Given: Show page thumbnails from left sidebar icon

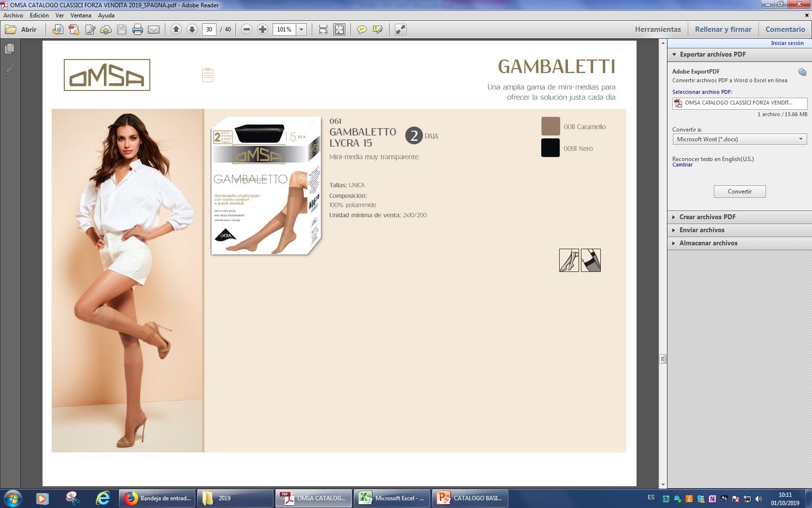Looking at the screenshot, I should click(x=9, y=49).
